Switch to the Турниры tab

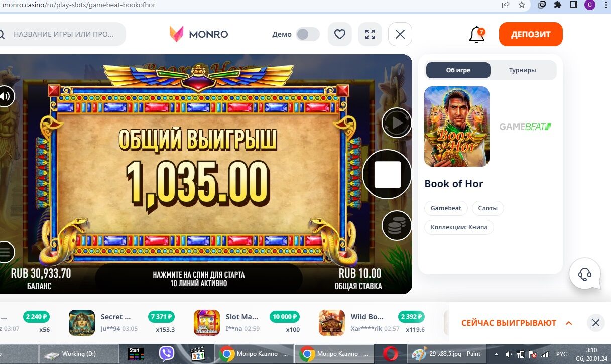[x=522, y=70]
